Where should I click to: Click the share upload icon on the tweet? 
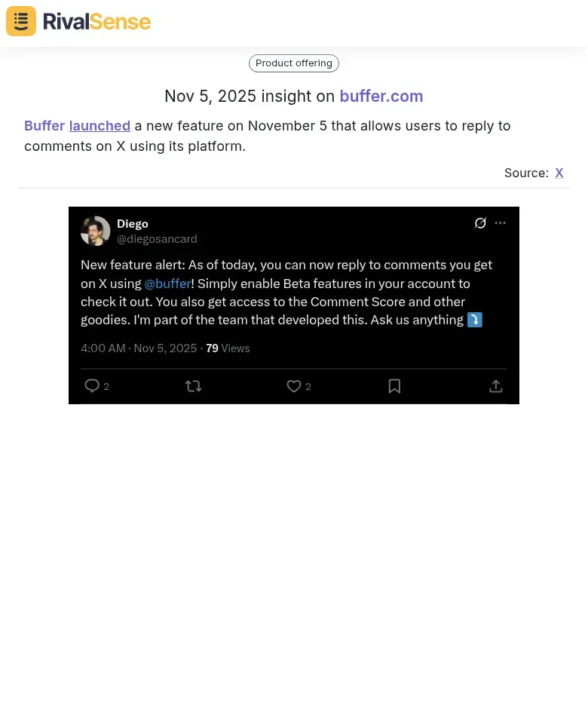coord(496,385)
